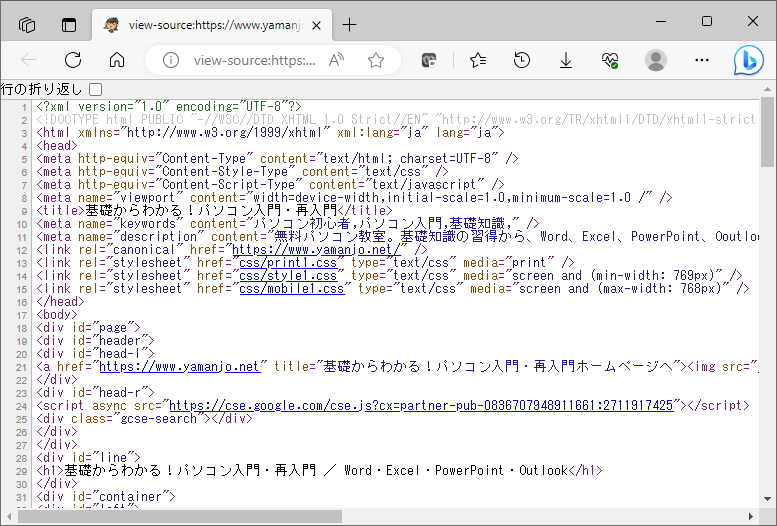Open the css/style1.css link
The width and height of the screenshot is (777, 526).
pyautogui.click(x=288, y=276)
